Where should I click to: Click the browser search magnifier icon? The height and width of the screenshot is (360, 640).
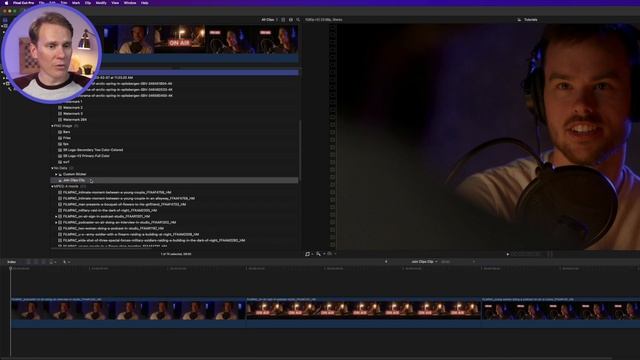pyautogui.click(x=298, y=20)
